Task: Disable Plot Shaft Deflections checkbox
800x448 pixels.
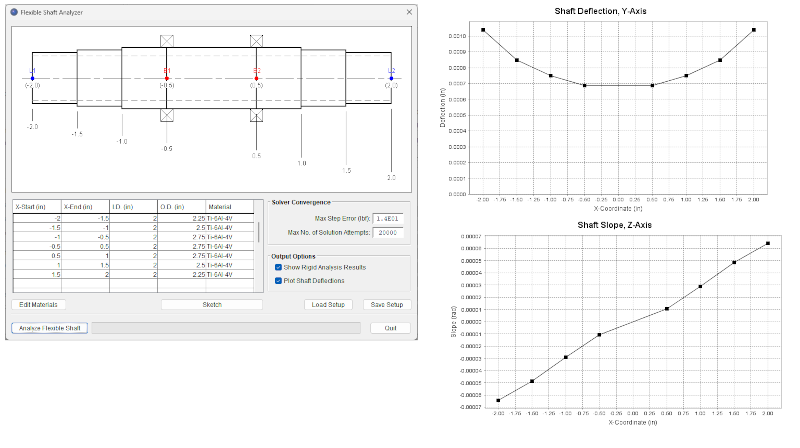Action: [x=278, y=281]
